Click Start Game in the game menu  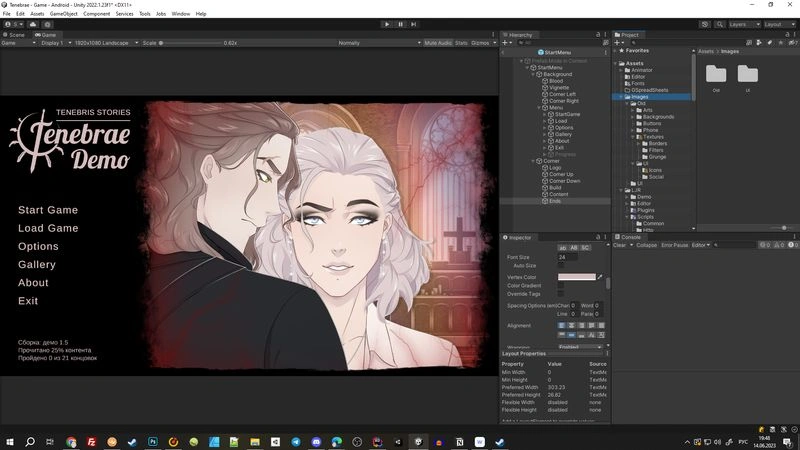[48, 210]
